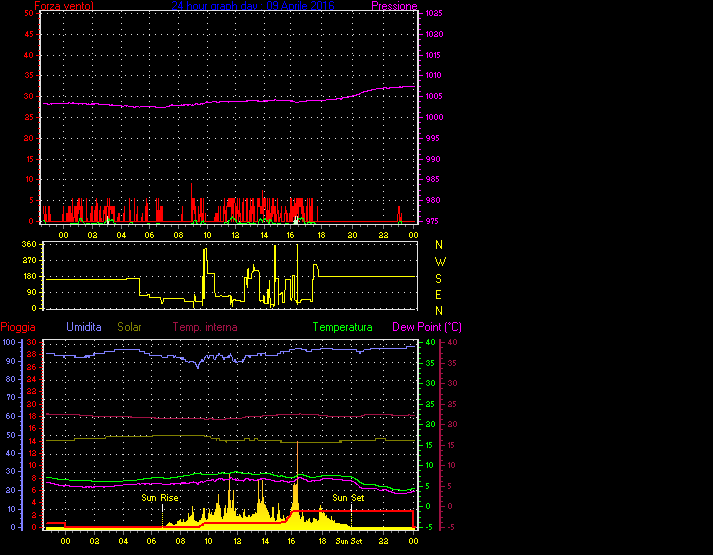Select the olive 'Solar' legend label
Screen dimensions: 713x555
[129, 327]
